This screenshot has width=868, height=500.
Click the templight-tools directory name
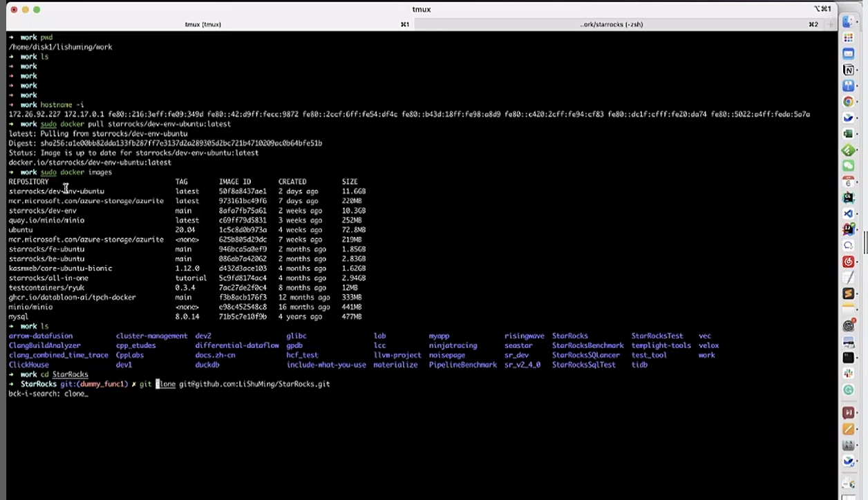click(661, 345)
